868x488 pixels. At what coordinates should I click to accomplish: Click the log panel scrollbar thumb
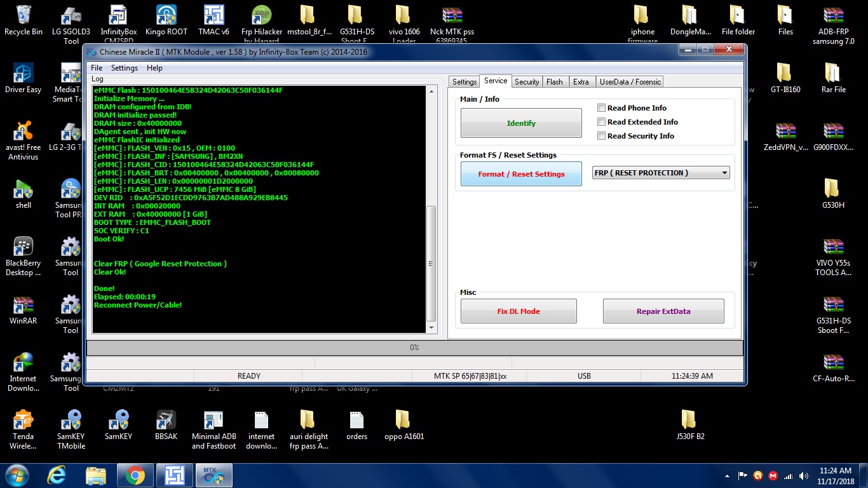point(431,263)
